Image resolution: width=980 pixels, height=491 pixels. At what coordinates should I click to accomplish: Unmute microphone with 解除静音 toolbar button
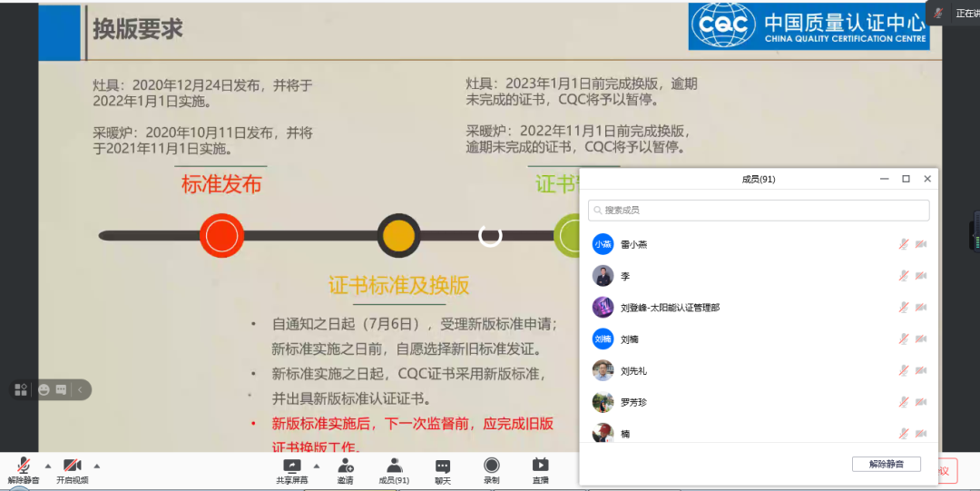tap(23, 470)
